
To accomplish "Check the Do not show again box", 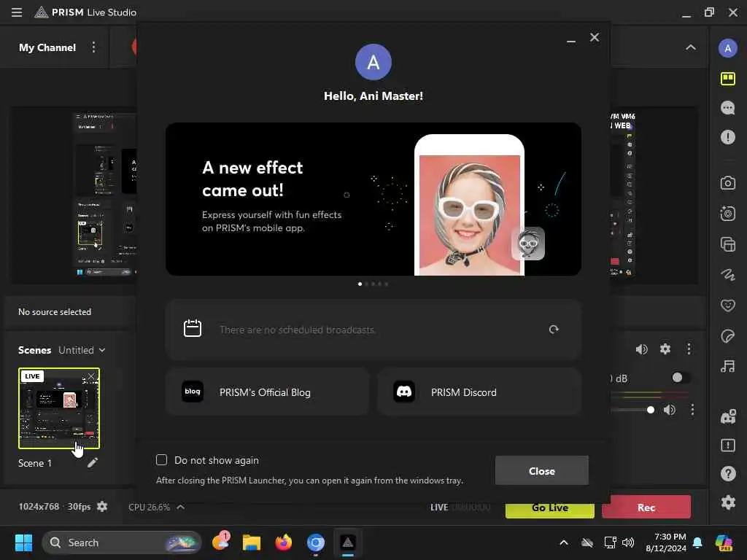I will pos(161,460).
